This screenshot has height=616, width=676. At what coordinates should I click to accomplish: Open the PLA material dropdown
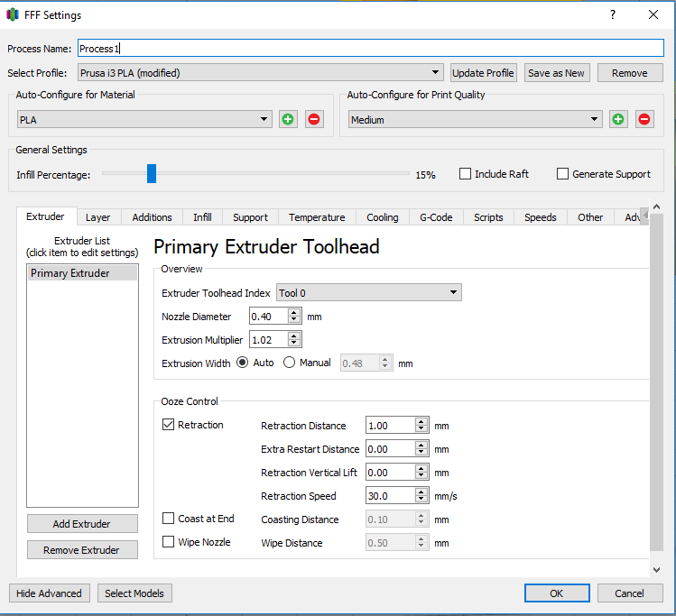(144, 119)
